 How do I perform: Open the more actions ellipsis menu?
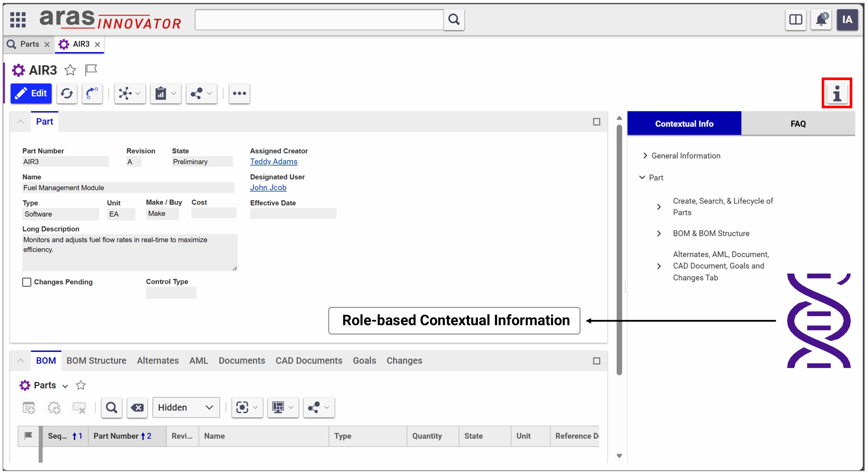239,93
